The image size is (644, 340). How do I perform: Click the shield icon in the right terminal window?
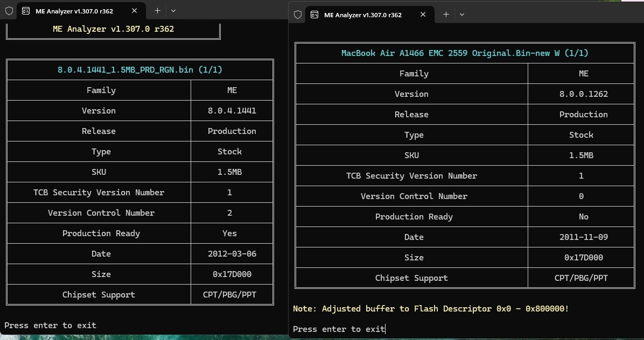(298, 15)
